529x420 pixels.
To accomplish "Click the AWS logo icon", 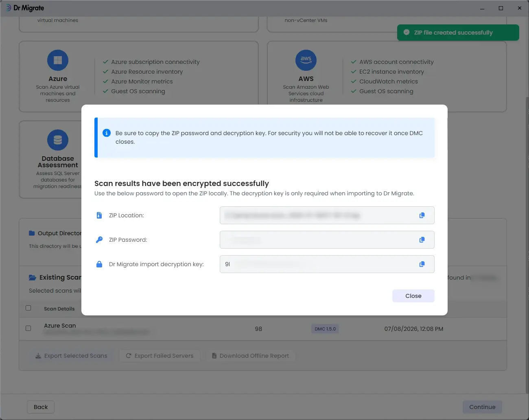I will click(x=306, y=60).
